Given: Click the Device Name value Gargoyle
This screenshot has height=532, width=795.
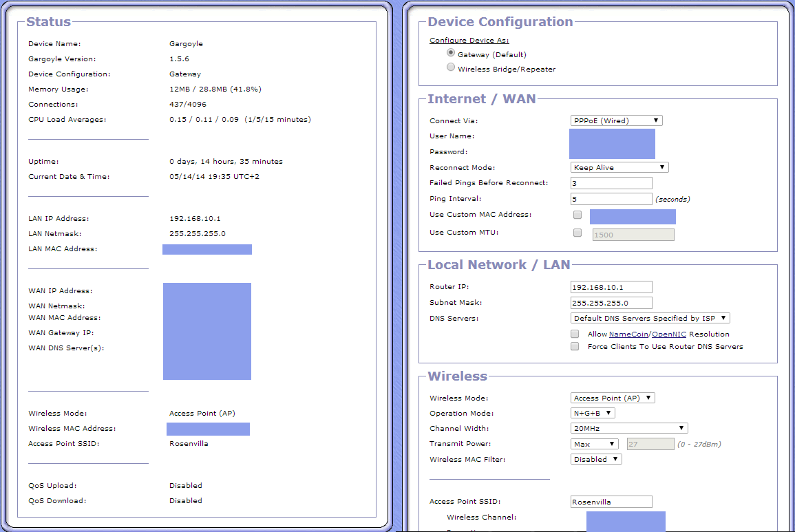Looking at the screenshot, I should pyautogui.click(x=186, y=43).
